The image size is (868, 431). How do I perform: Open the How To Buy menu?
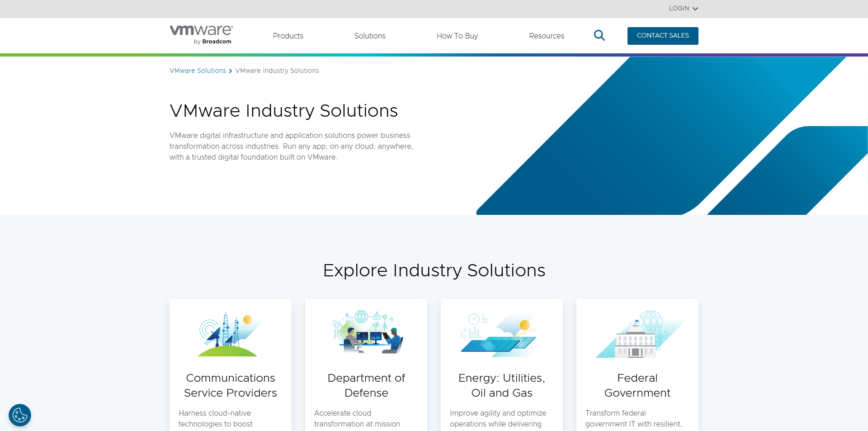pos(457,36)
